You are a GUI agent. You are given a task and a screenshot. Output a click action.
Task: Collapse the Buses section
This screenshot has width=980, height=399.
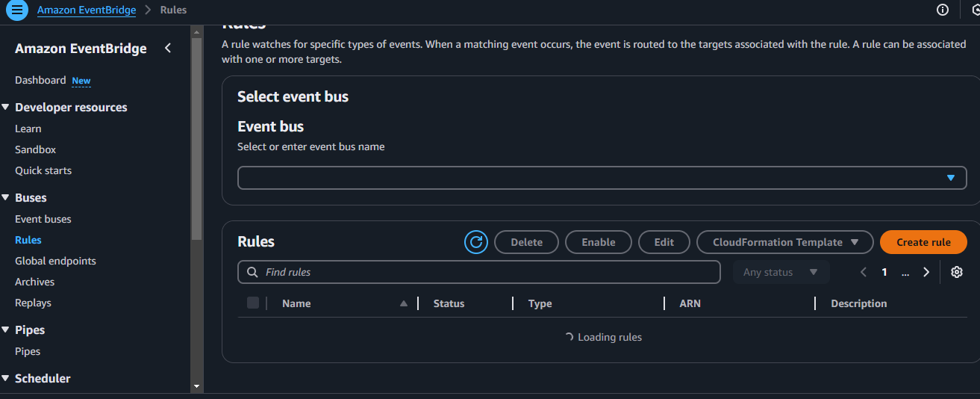6,198
